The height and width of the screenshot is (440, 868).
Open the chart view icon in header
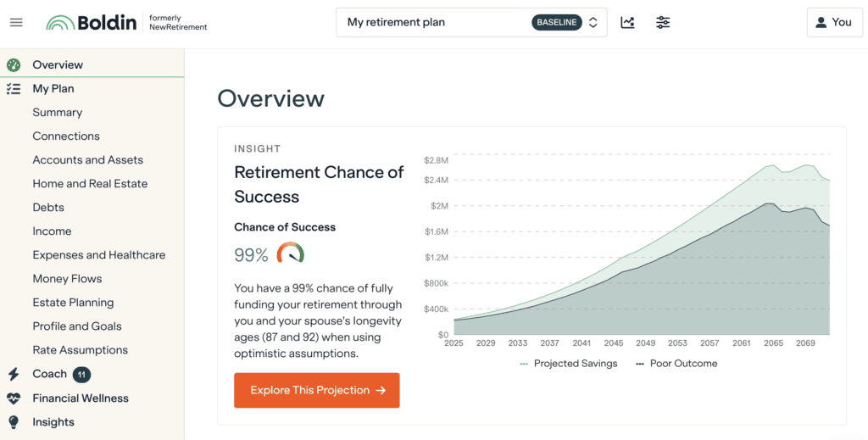[x=627, y=23]
